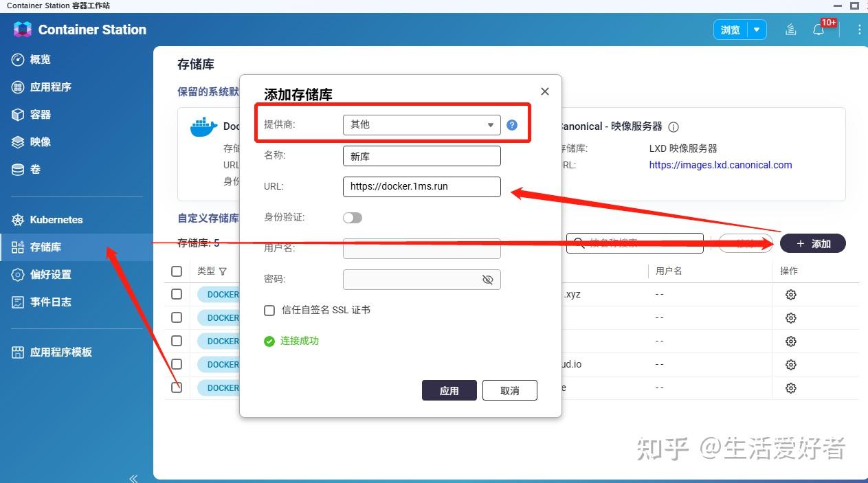Open settings gear in third repository row
The height and width of the screenshot is (483, 868).
[x=791, y=341]
